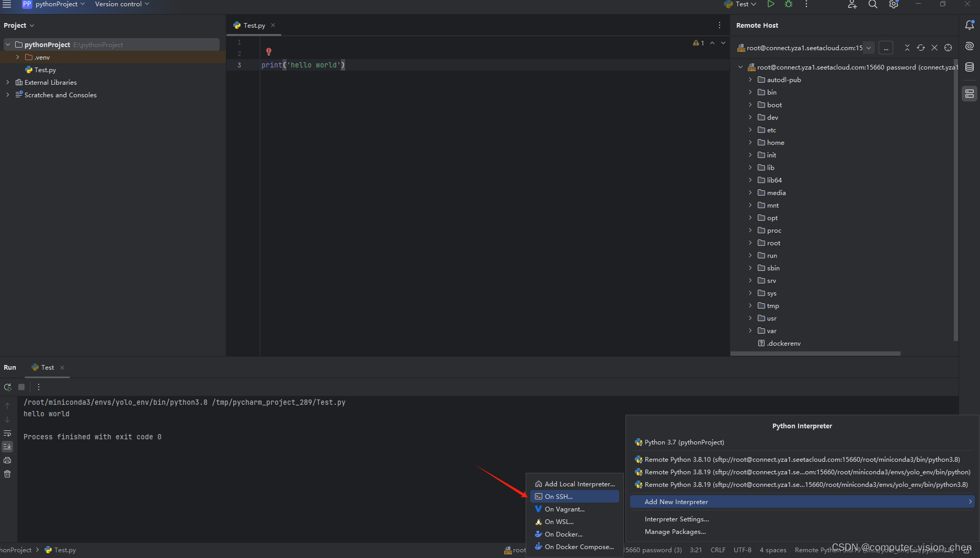Screen dimensions: 980x558
Task: Expand External Libraries node
Action: pos(7,82)
